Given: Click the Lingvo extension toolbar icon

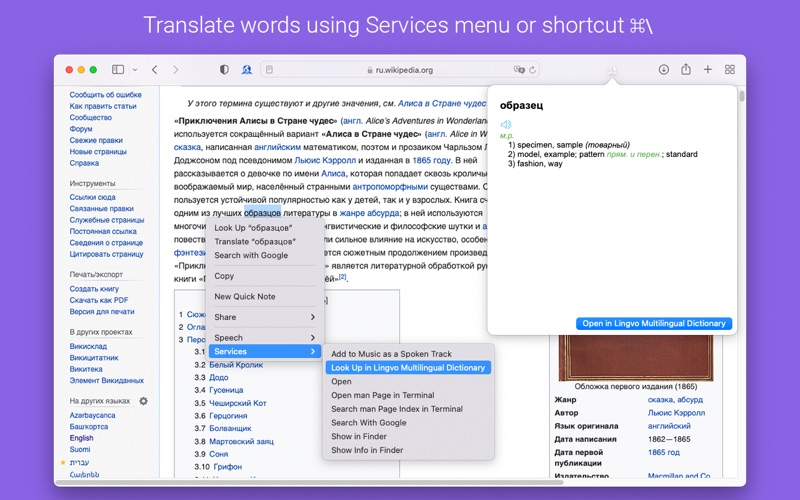Looking at the screenshot, I should click(x=246, y=69).
